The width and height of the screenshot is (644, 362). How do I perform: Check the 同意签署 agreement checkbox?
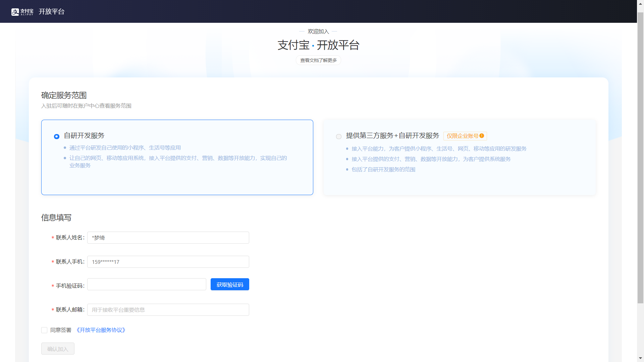(x=44, y=330)
